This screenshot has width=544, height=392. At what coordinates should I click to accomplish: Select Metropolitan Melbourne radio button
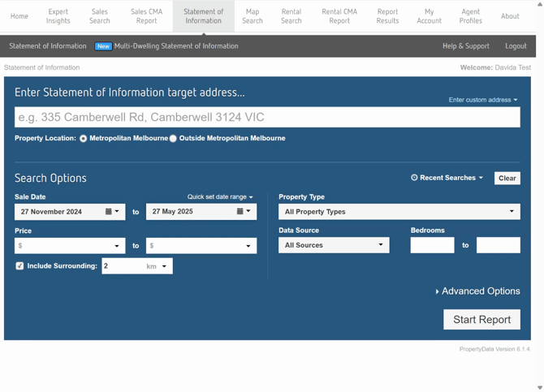(x=84, y=139)
